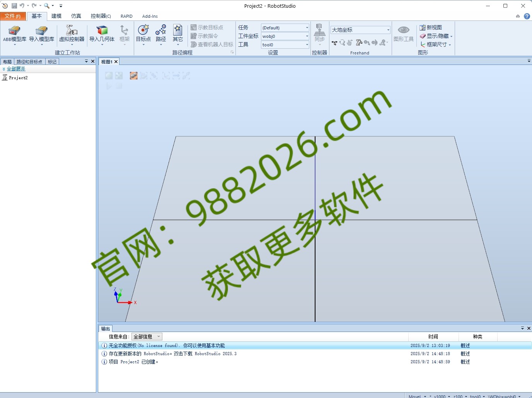This screenshot has height=398, width=532.
Task: Close the layout panel with X
Action: [x=93, y=61]
